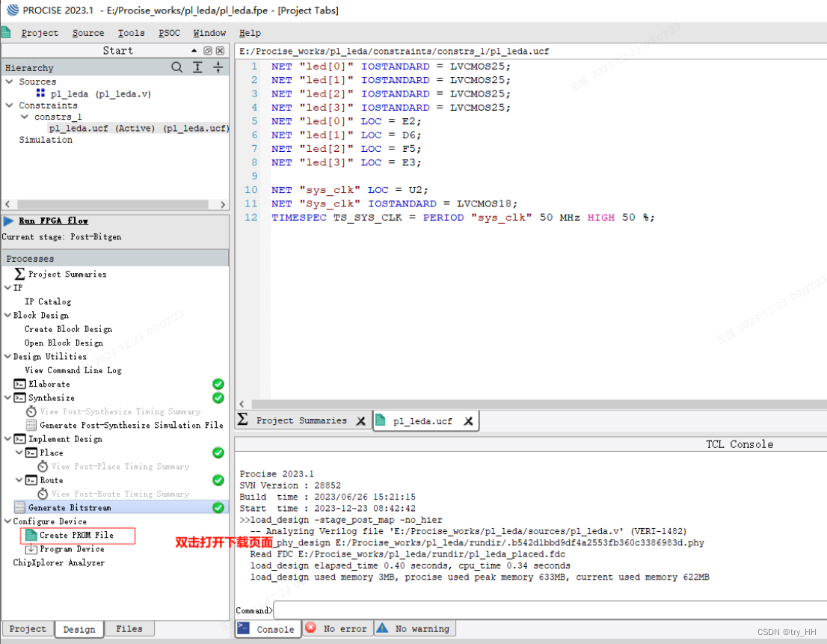Viewport: 827px width, 644px height.
Task: Click the Implement Design process icon
Action: (x=19, y=439)
